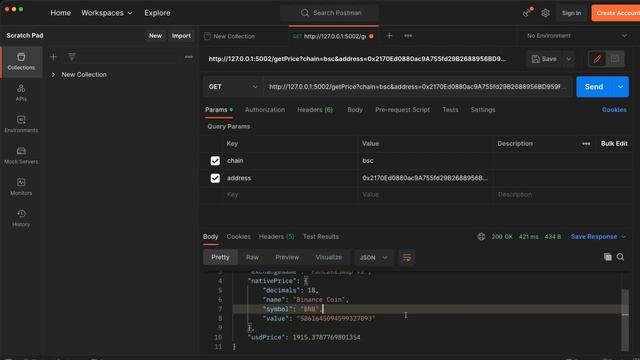Open the Test Results tab

click(x=321, y=237)
